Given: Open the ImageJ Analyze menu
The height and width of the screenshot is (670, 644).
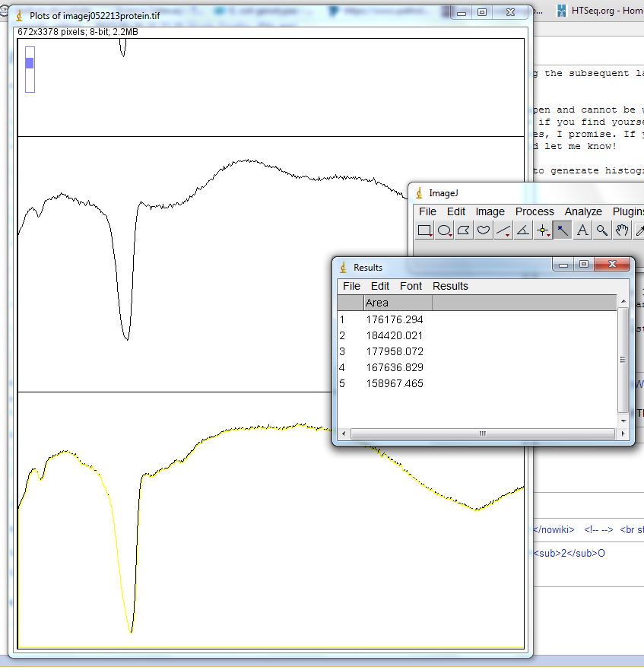Looking at the screenshot, I should pos(583,211).
